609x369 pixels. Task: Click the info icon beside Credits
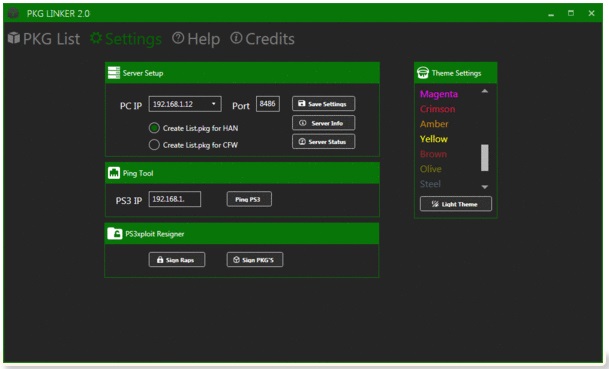point(236,38)
